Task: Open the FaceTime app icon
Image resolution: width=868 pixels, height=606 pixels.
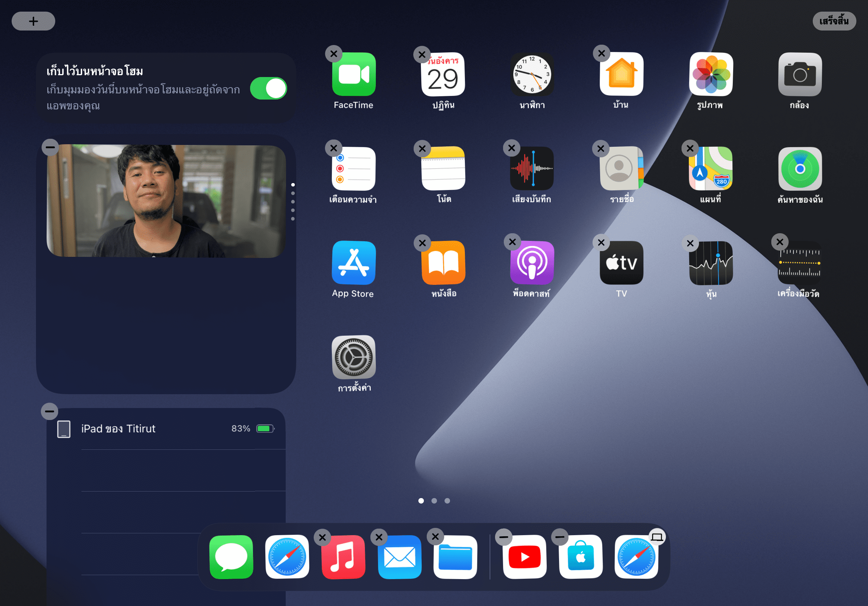Action: [x=353, y=74]
